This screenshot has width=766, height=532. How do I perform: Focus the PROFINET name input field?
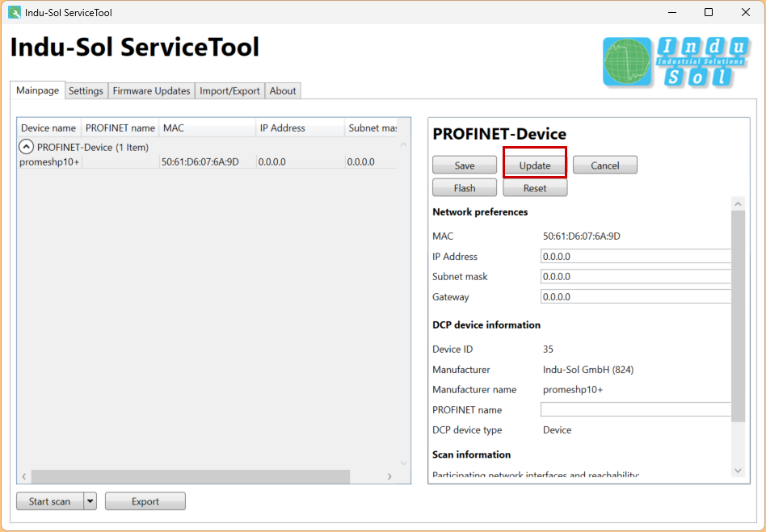(x=636, y=409)
